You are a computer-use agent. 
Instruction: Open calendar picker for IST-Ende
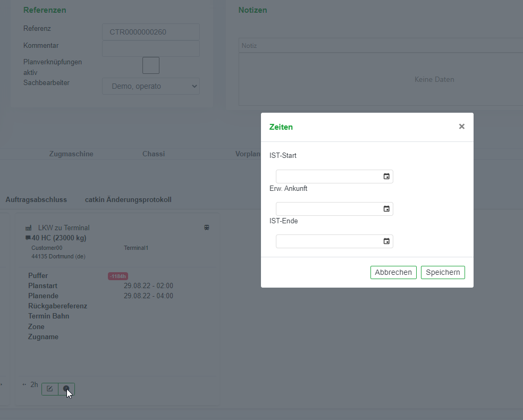tap(386, 241)
